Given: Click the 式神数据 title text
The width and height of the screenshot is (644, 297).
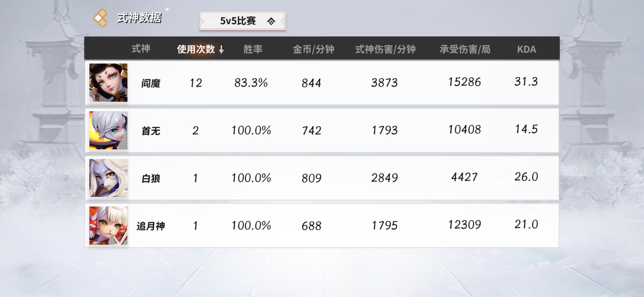Looking at the screenshot, I should tap(139, 18).
